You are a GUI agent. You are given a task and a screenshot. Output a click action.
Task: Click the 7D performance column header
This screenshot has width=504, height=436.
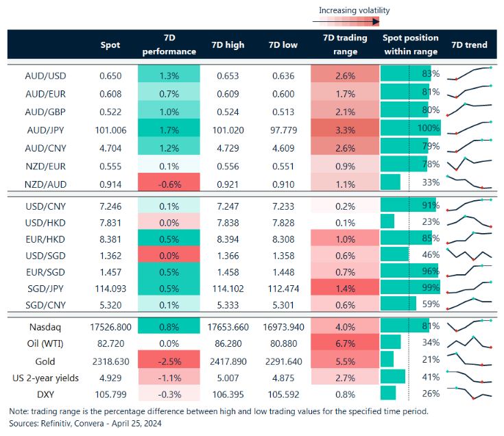(169, 45)
